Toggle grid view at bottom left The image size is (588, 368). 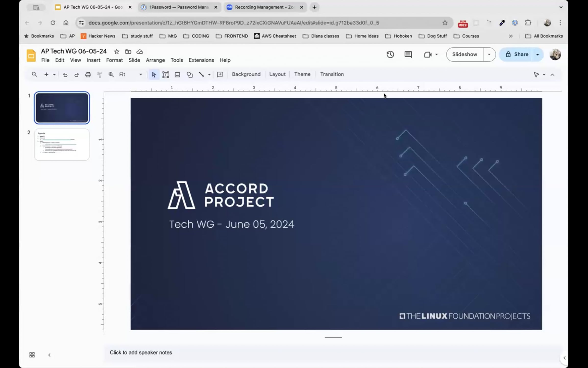click(32, 355)
